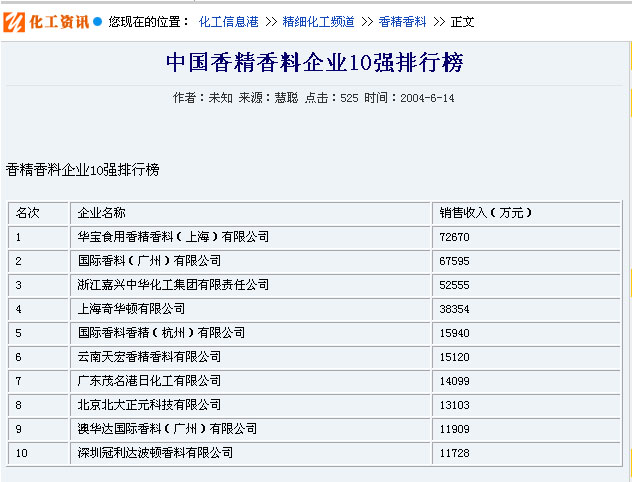Viewport: 632px width, 482px height.
Task: Click the company 华宝食用香精香料（上海）有限公司
Action: (173, 237)
